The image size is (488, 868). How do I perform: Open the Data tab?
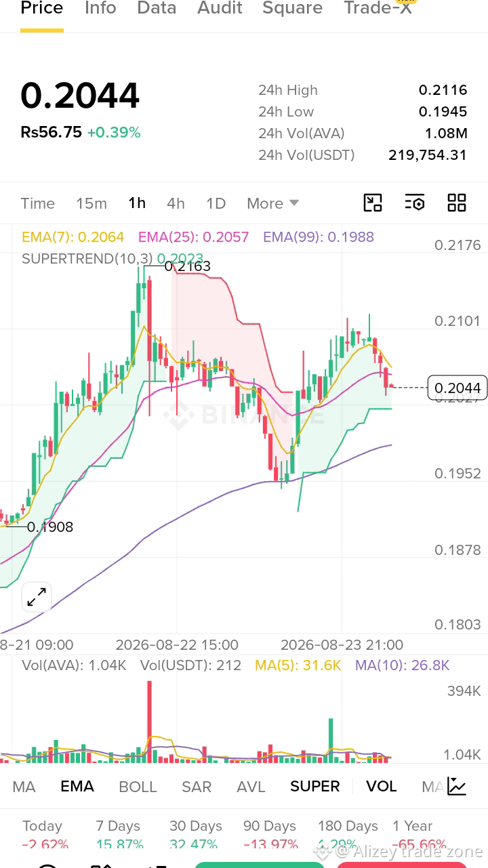pyautogui.click(x=157, y=8)
